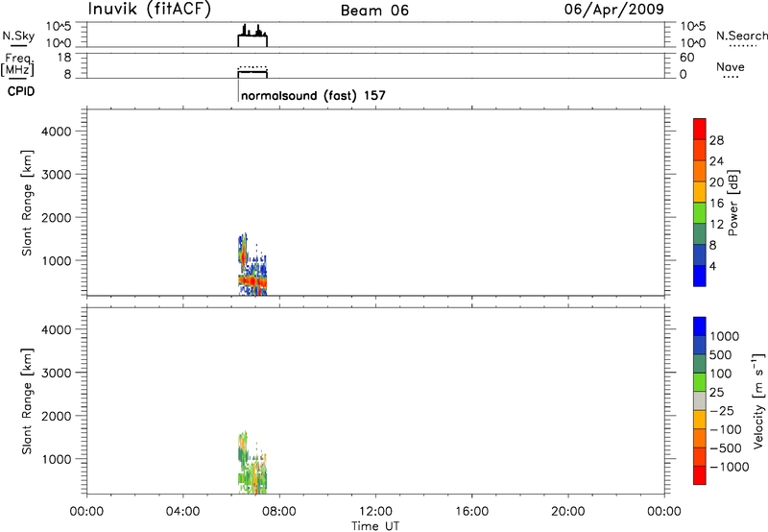
Task: Click the '3000' tick label on velocity plot
Action: (x=57, y=373)
